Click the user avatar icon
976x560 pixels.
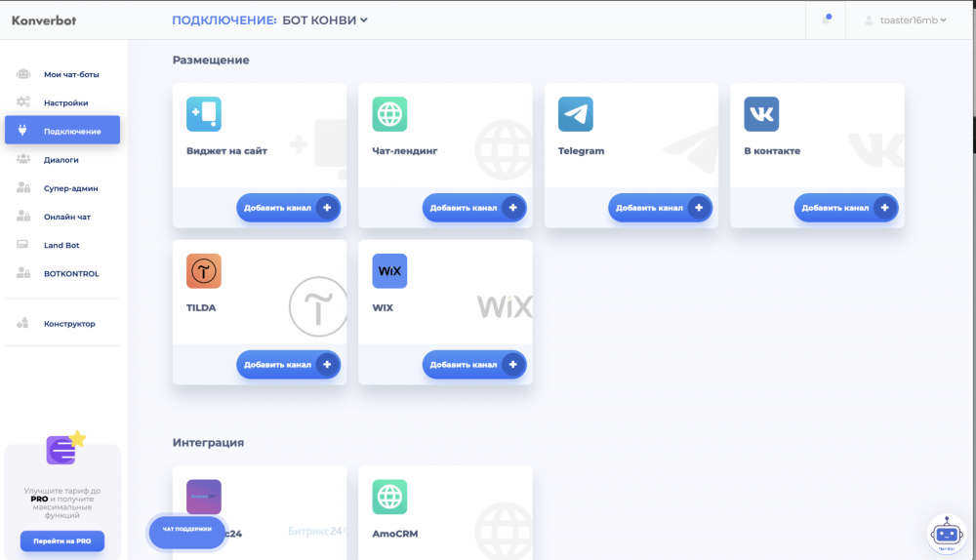pyautogui.click(x=869, y=20)
